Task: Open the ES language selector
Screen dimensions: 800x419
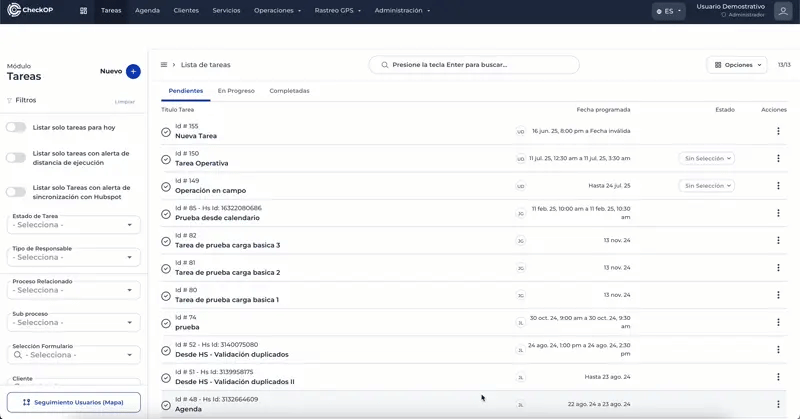Action: click(668, 11)
